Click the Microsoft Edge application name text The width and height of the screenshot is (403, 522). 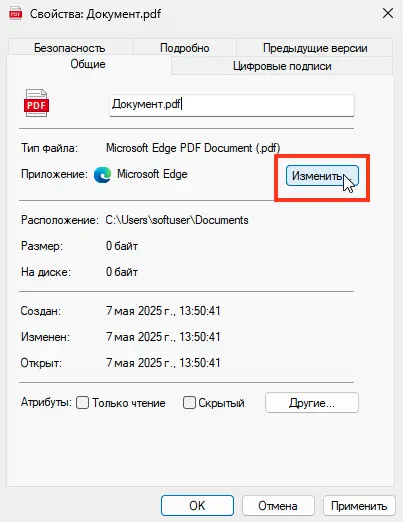coord(152,174)
